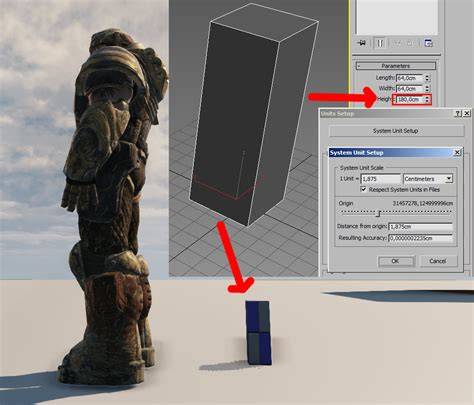This screenshot has height=405, width=474.
Task: Click the Remove Modifier trash icon
Action: pyautogui.click(x=411, y=43)
